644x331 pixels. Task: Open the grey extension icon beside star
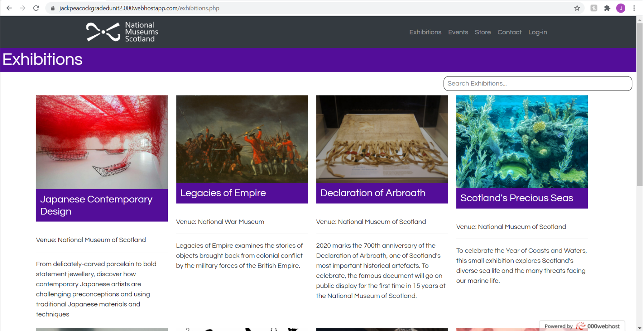point(594,8)
